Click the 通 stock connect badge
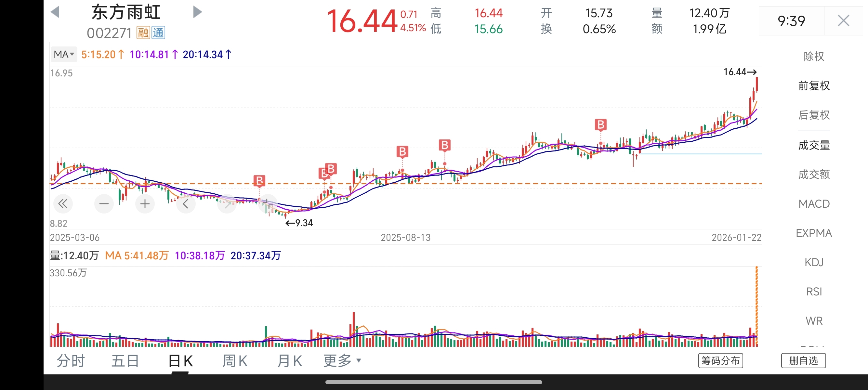The image size is (868, 390). (x=158, y=33)
